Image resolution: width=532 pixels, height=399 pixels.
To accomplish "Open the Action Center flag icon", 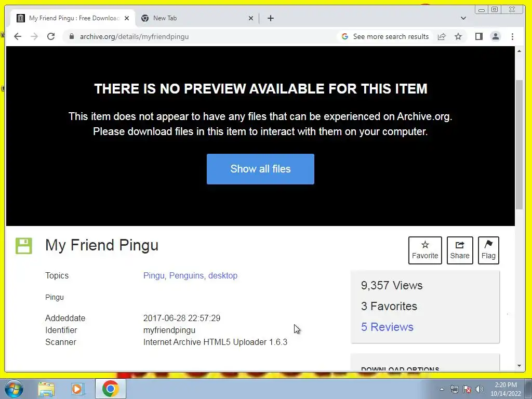I will pyautogui.click(x=467, y=389).
